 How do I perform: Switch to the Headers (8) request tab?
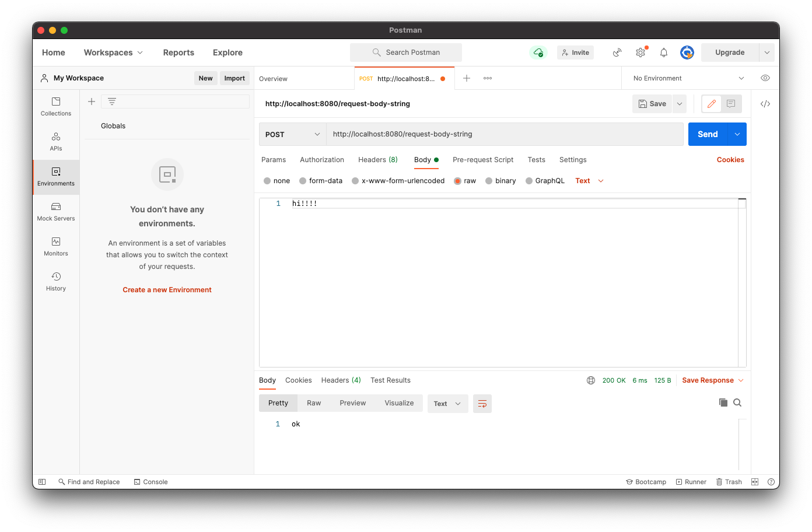378,160
